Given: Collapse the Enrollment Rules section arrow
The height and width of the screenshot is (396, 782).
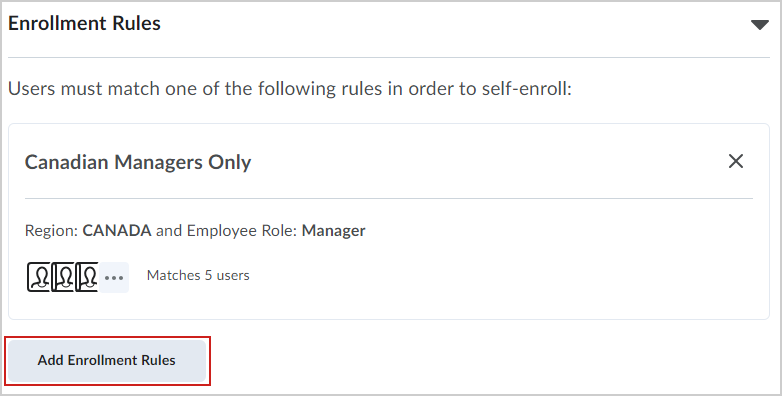Looking at the screenshot, I should click(x=760, y=25).
